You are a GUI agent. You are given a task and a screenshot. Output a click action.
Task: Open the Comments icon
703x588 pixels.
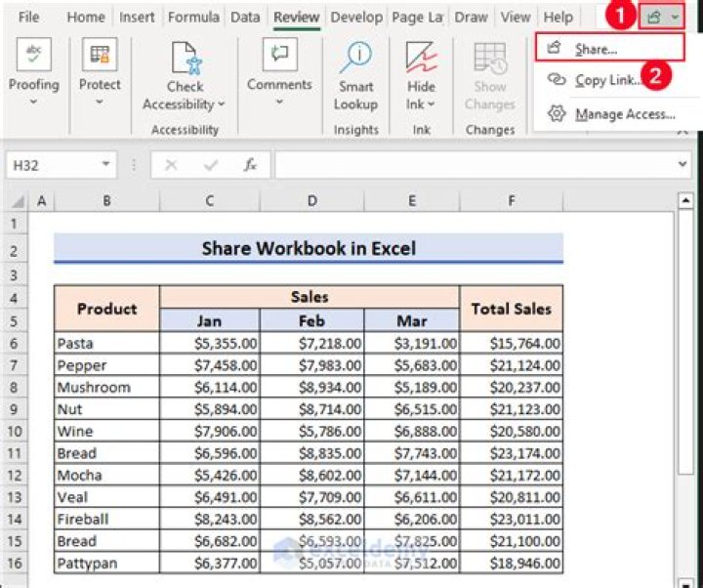pos(280,55)
